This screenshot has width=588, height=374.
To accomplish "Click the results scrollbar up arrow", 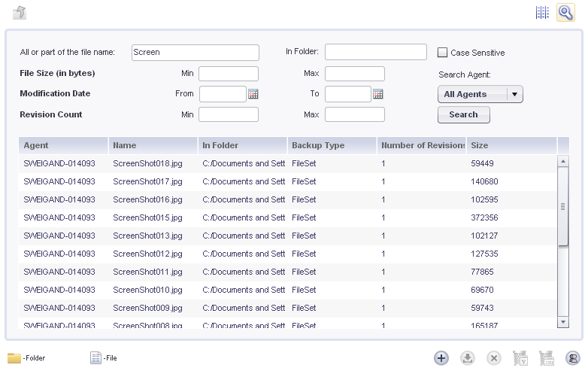I will pos(563,161).
